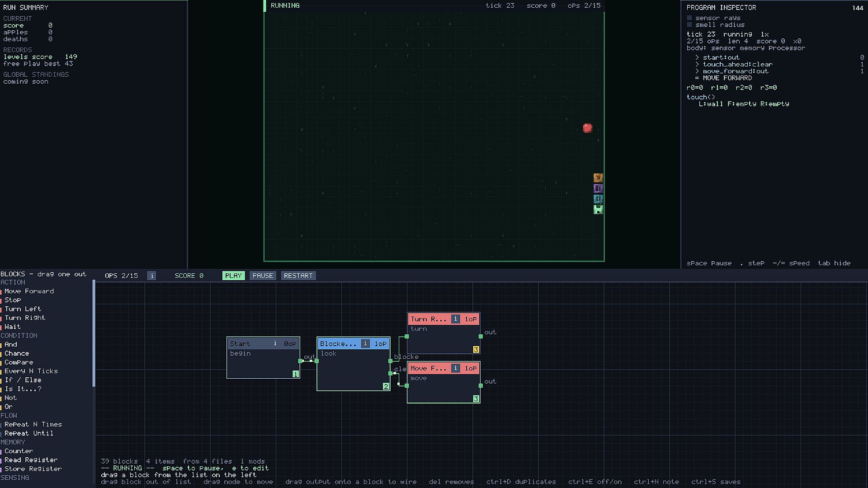
Task: Expand the move_forward:out trace entry
Action: click(731, 71)
